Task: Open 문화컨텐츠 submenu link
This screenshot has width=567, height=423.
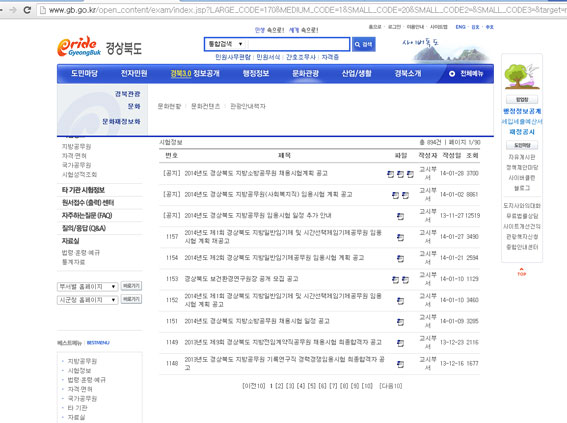Action: coord(205,106)
